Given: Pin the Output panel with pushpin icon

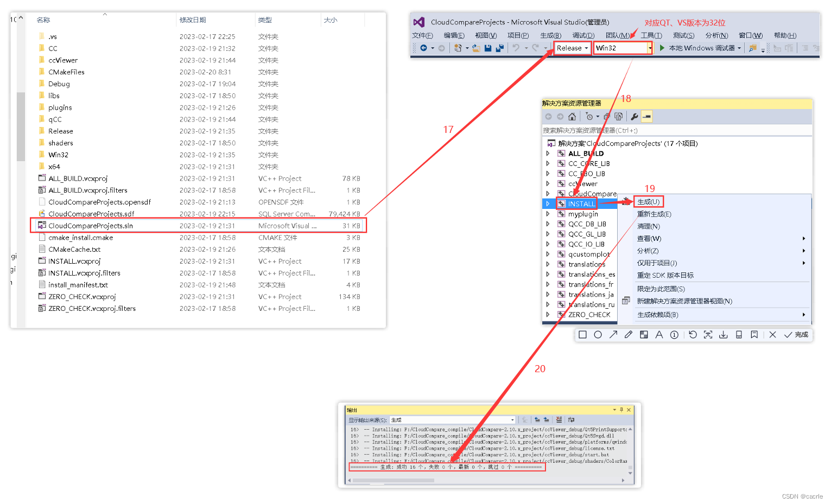Looking at the screenshot, I should 621,410.
